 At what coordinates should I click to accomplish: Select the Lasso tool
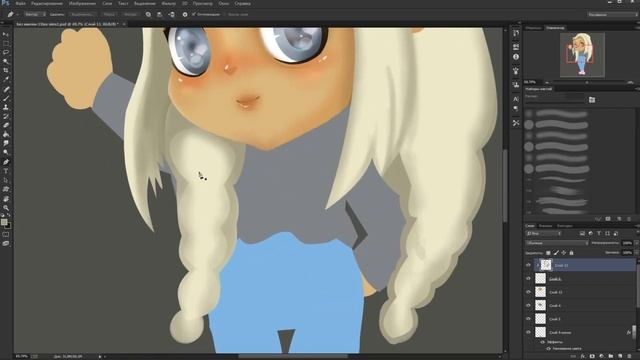coord(6,52)
